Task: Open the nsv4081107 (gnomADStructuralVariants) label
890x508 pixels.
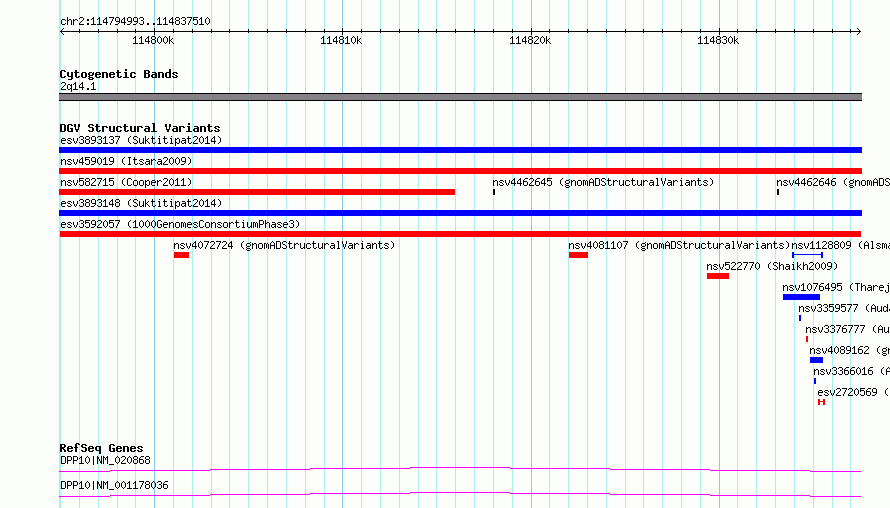Action: point(679,245)
